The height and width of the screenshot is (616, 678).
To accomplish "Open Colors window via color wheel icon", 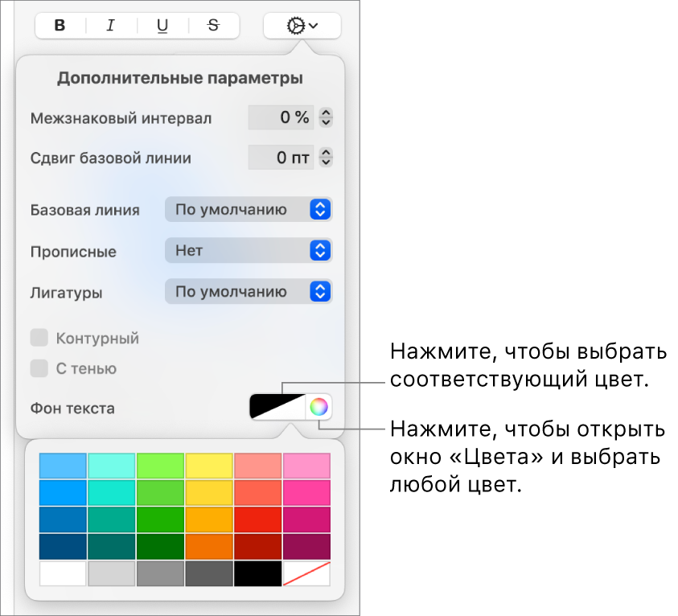I will coord(318,407).
